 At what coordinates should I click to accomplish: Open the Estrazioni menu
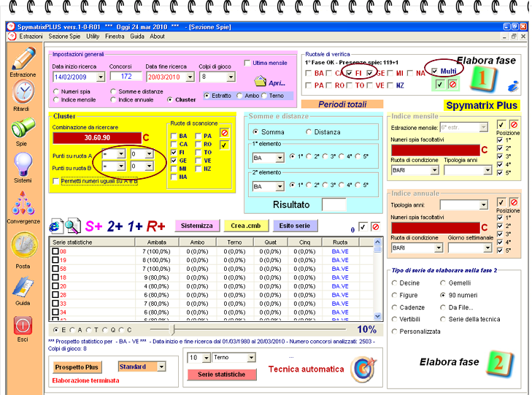point(31,37)
